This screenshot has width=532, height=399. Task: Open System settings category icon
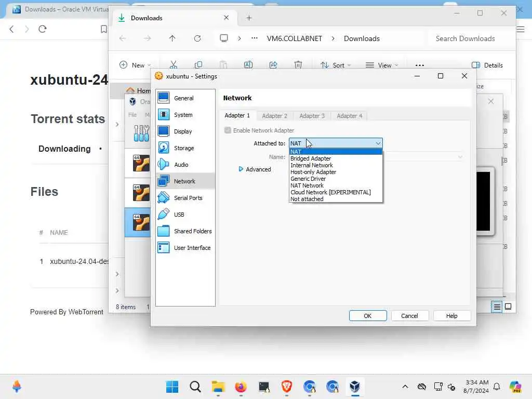coord(164,115)
